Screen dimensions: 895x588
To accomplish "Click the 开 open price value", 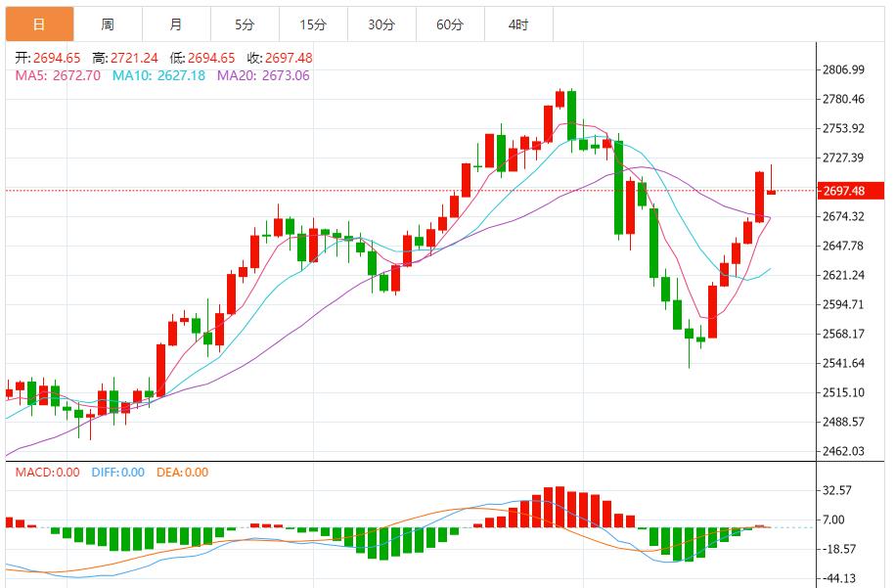I will [47, 59].
